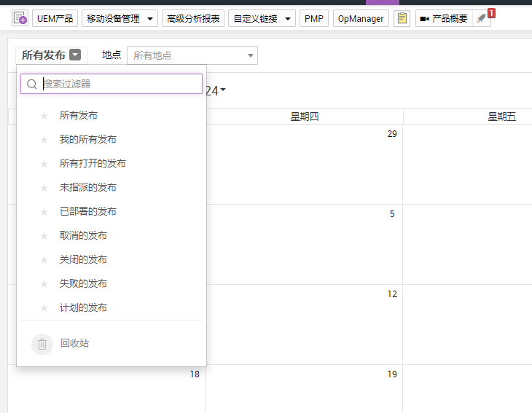This screenshot has width=532, height=413.
Task: Click the search magnifier icon in filter box
Action: [x=32, y=84]
